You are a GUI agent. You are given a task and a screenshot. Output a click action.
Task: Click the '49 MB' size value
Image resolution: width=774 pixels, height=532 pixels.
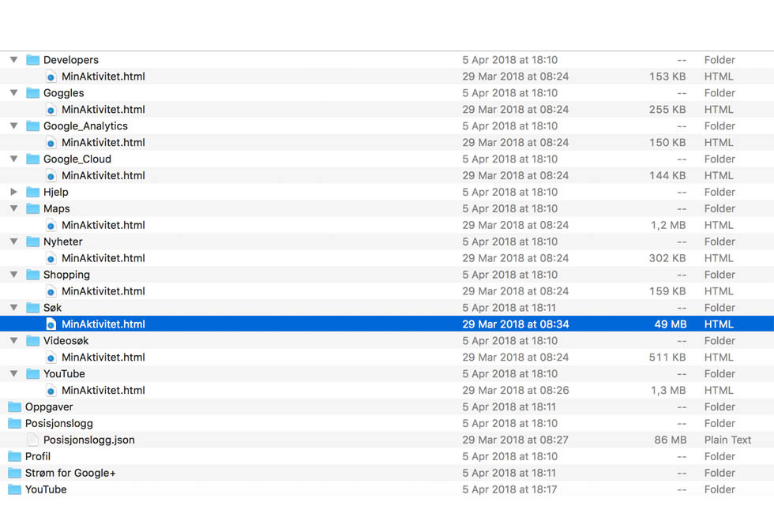(671, 324)
